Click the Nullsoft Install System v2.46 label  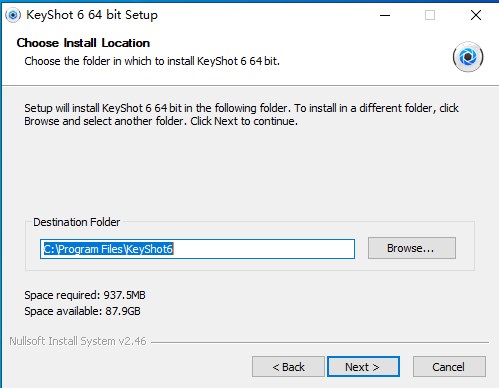[78, 341]
